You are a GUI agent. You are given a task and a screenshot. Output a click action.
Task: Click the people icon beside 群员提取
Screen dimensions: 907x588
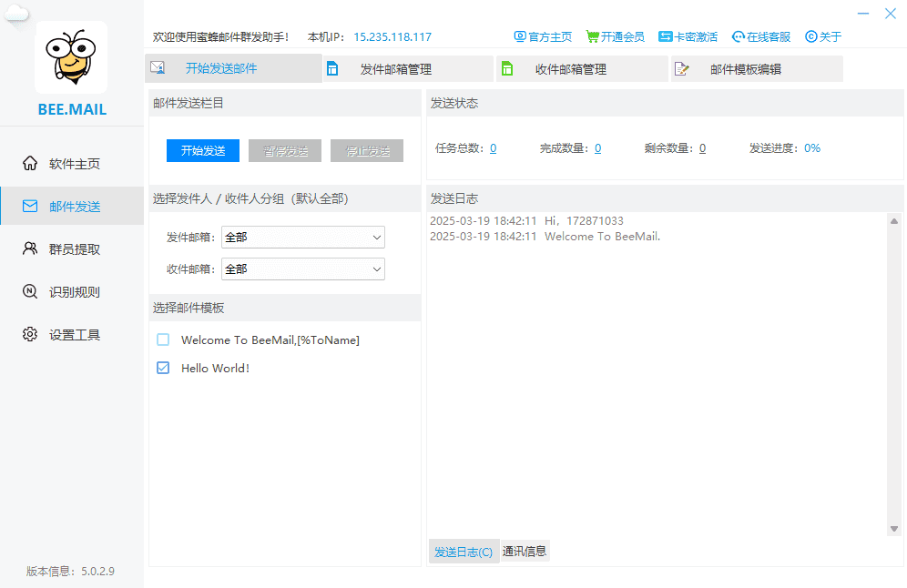tap(30, 248)
